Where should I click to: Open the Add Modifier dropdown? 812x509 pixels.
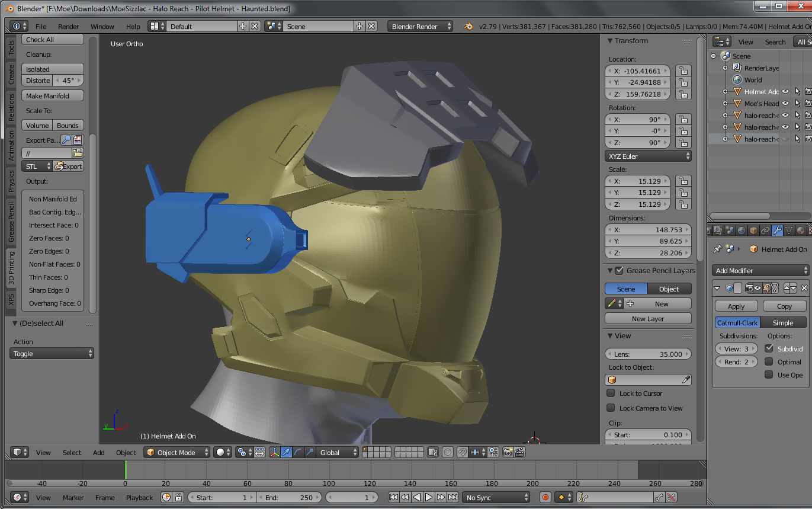(760, 270)
